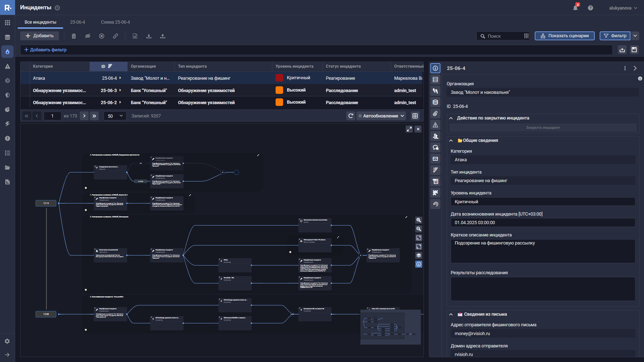Open alukyanova user menu
The width and height of the screenshot is (644, 362).
tap(623, 8)
